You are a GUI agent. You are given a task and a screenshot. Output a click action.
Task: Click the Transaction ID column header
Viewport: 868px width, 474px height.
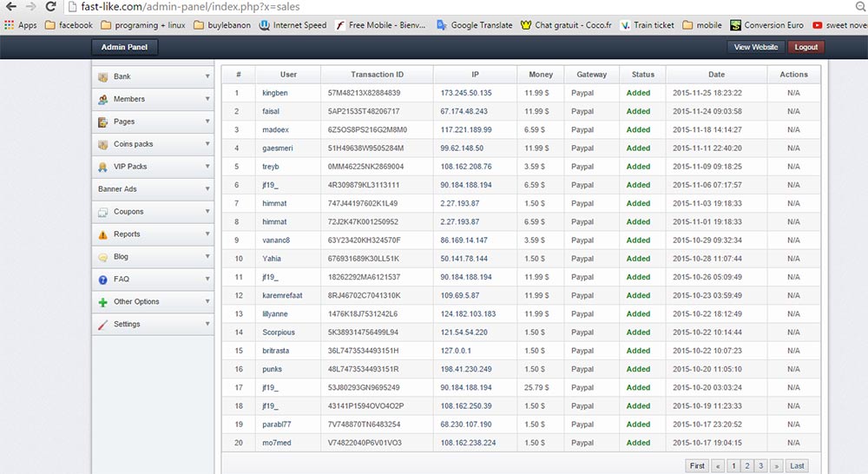pyautogui.click(x=377, y=74)
